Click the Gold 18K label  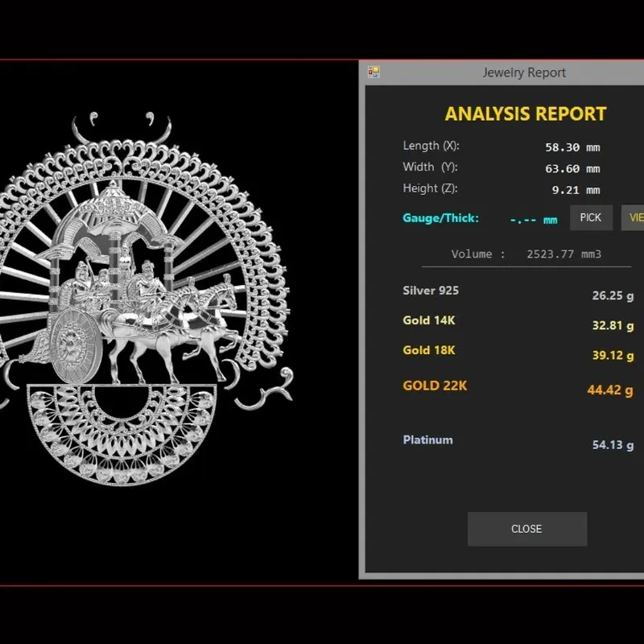(429, 350)
